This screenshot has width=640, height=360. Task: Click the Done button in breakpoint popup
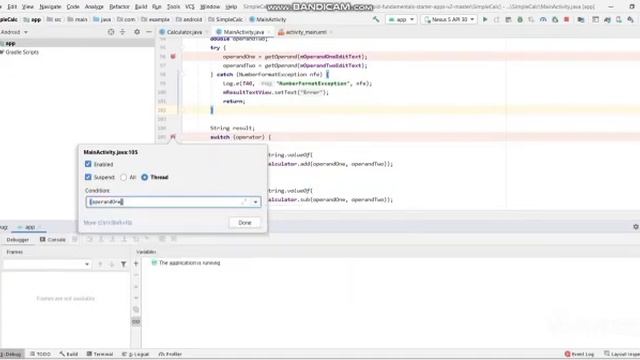[x=245, y=222]
